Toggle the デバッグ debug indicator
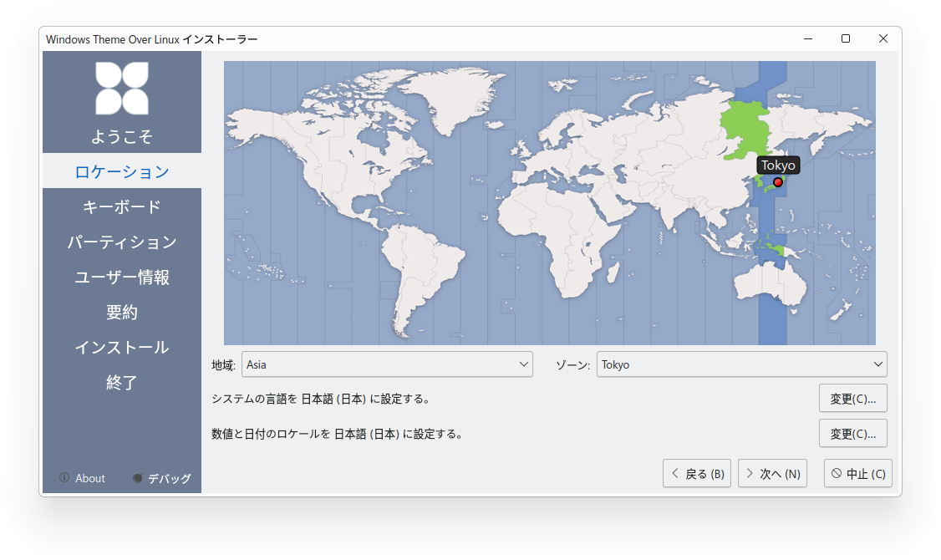941x560 pixels. [x=137, y=478]
